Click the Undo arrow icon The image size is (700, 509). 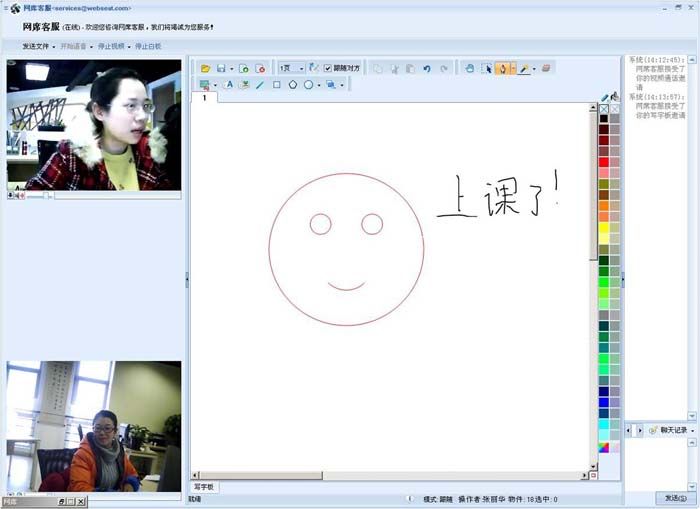coord(427,68)
